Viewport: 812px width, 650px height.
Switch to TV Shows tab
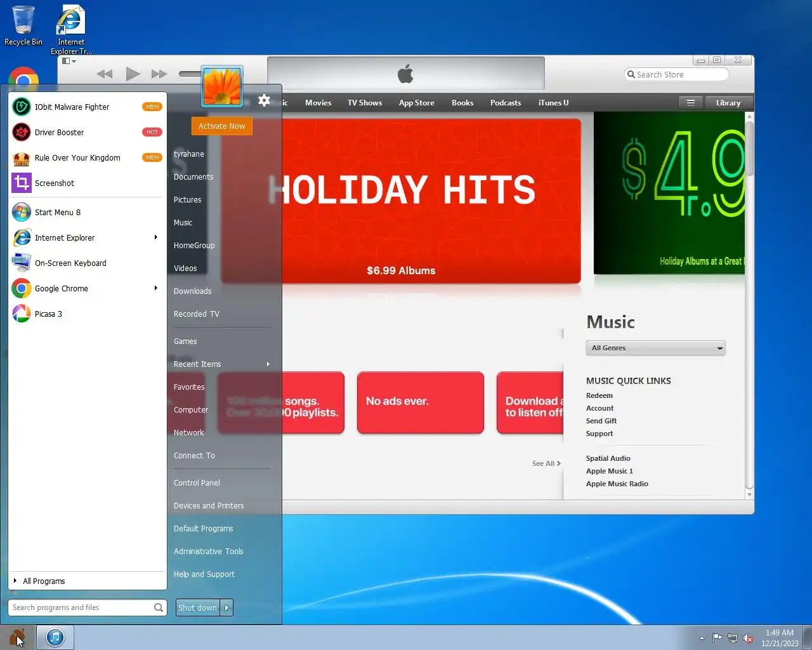[365, 103]
